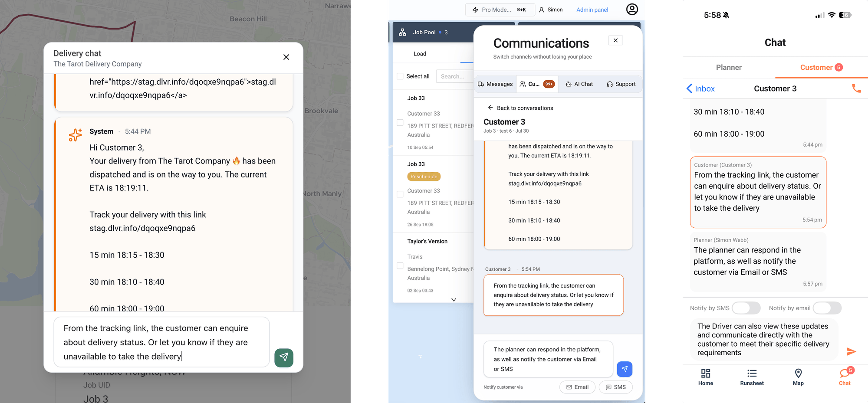Focus the delivery chat message input box

(x=161, y=342)
